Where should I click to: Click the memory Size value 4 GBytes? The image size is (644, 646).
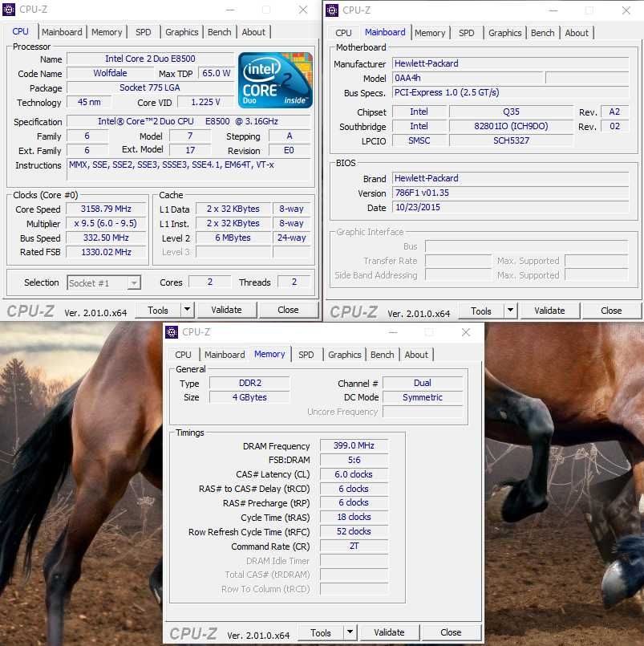pos(249,397)
